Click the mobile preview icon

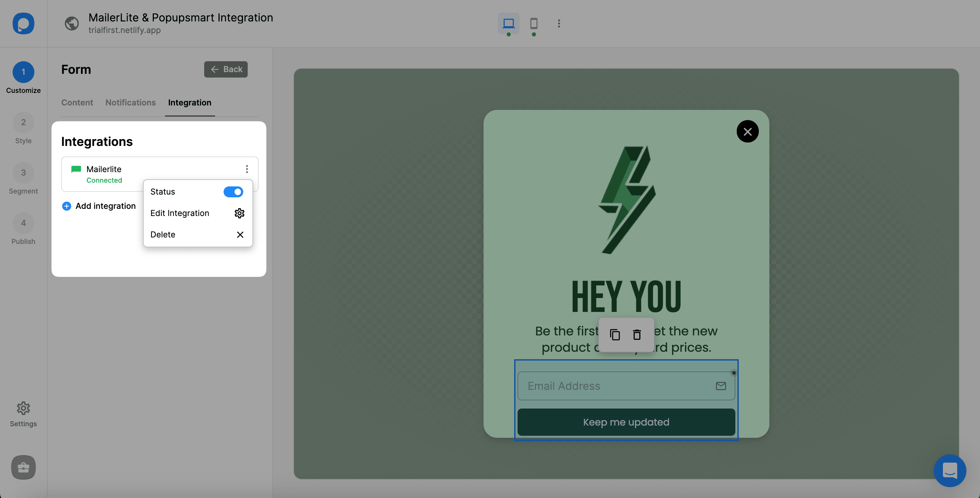click(x=534, y=23)
